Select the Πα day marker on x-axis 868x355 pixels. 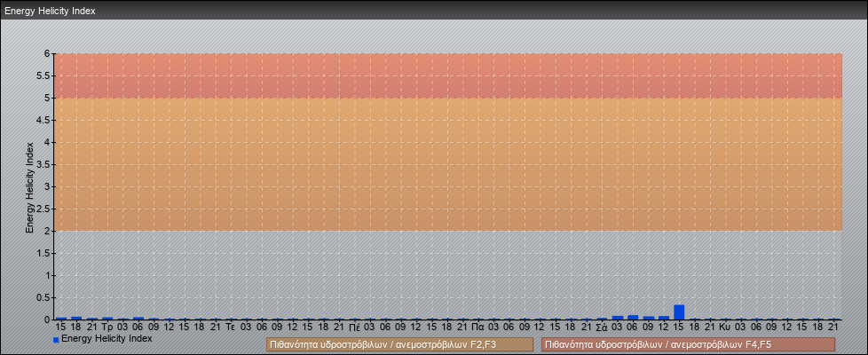click(477, 327)
